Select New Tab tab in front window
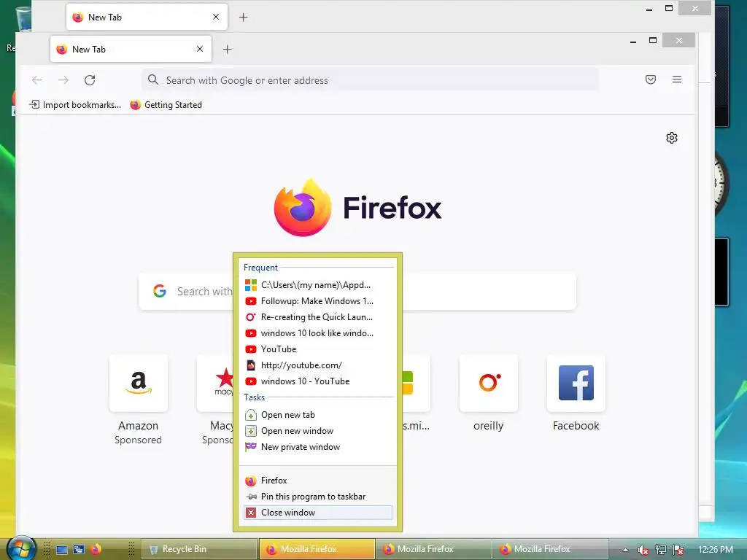The height and width of the screenshot is (560, 747). pos(131,49)
